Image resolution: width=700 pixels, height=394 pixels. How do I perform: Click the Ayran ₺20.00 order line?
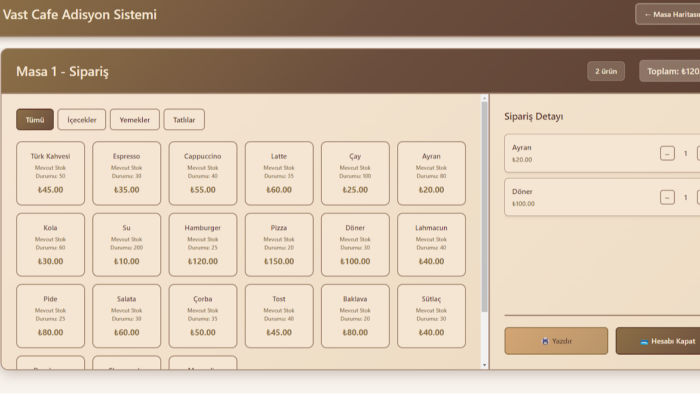602,153
